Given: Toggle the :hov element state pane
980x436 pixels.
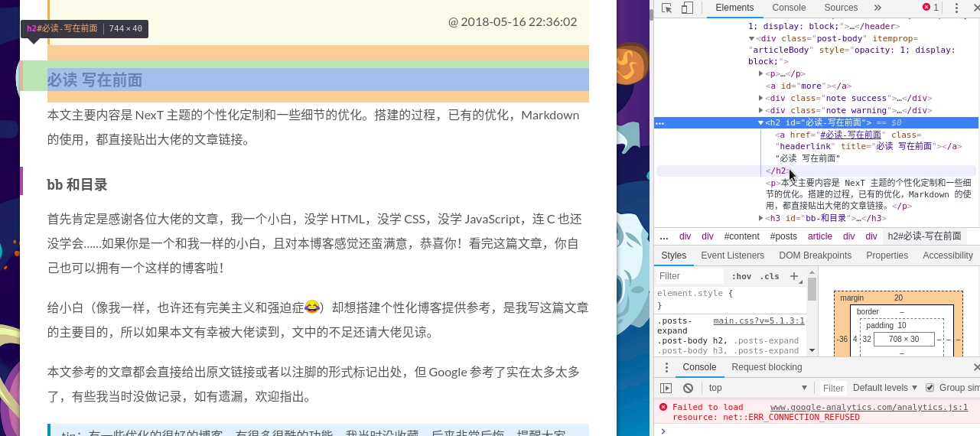Looking at the screenshot, I should [741, 276].
